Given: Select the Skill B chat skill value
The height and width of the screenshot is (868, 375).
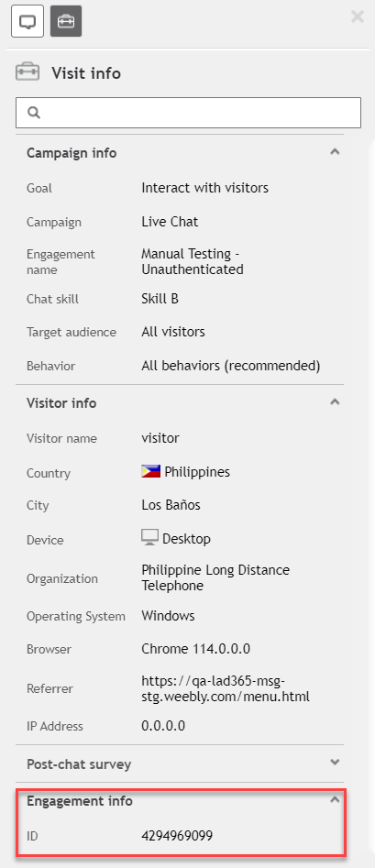Looking at the screenshot, I should tap(160, 299).
